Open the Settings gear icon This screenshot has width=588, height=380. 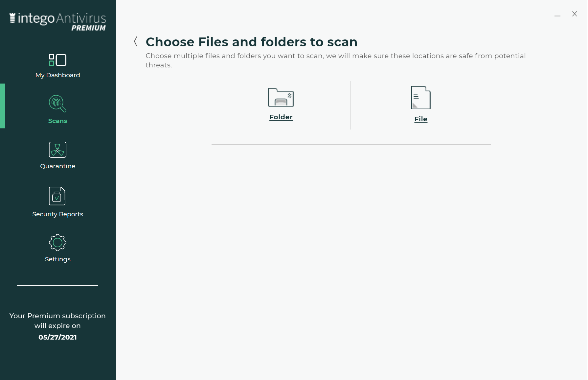57,243
